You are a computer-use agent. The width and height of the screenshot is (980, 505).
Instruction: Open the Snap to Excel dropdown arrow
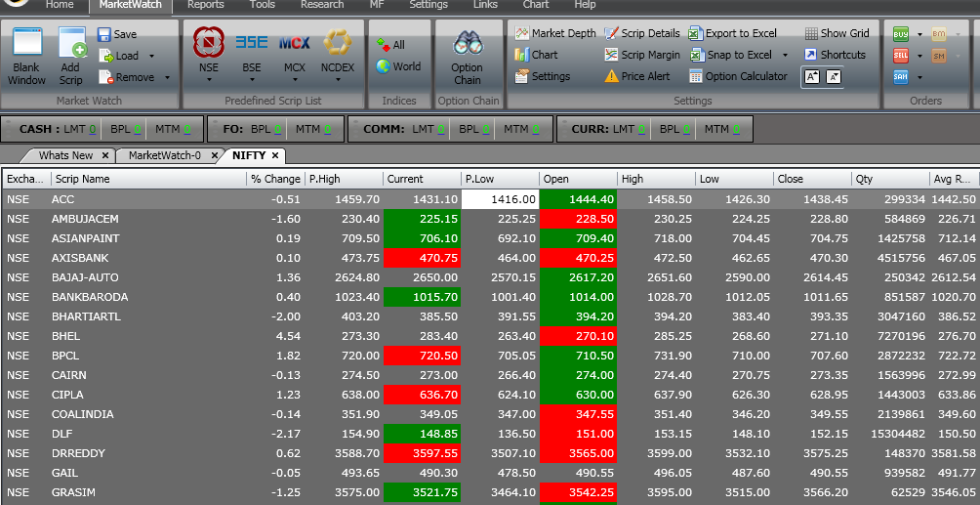pos(785,55)
